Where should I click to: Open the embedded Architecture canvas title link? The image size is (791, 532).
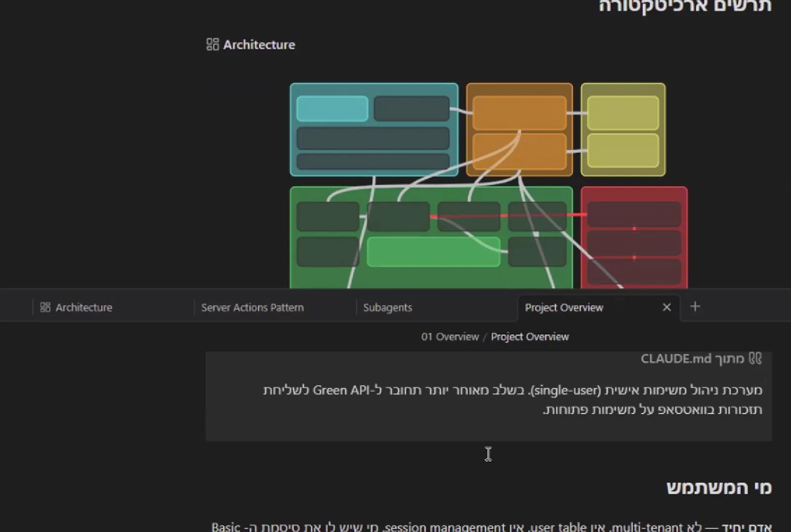tap(259, 44)
